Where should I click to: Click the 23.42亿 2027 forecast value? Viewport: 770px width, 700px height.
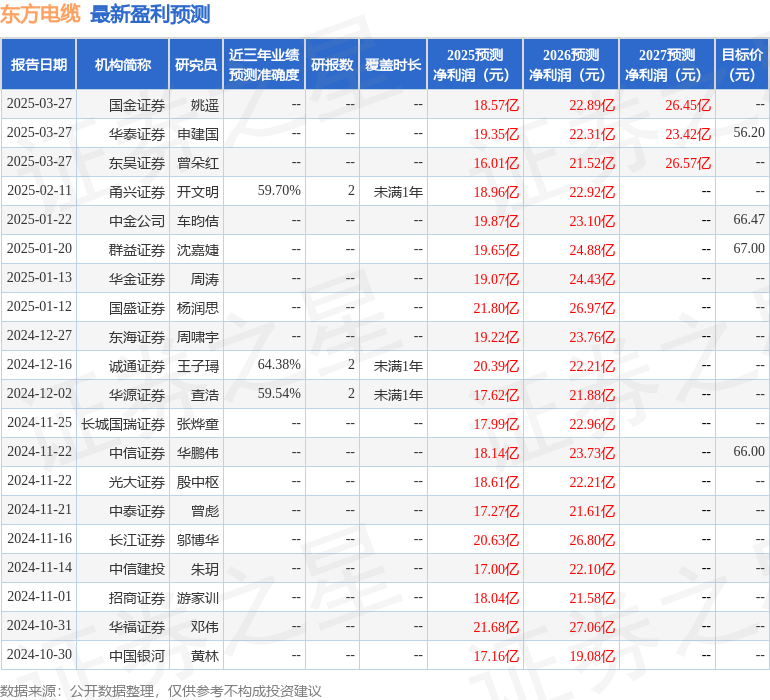[x=688, y=134]
